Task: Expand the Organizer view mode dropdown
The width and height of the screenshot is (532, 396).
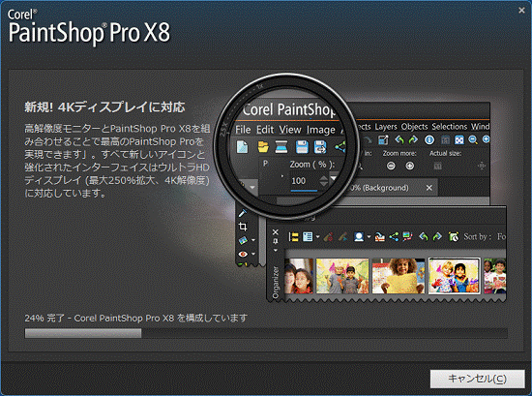Action: coord(317,236)
